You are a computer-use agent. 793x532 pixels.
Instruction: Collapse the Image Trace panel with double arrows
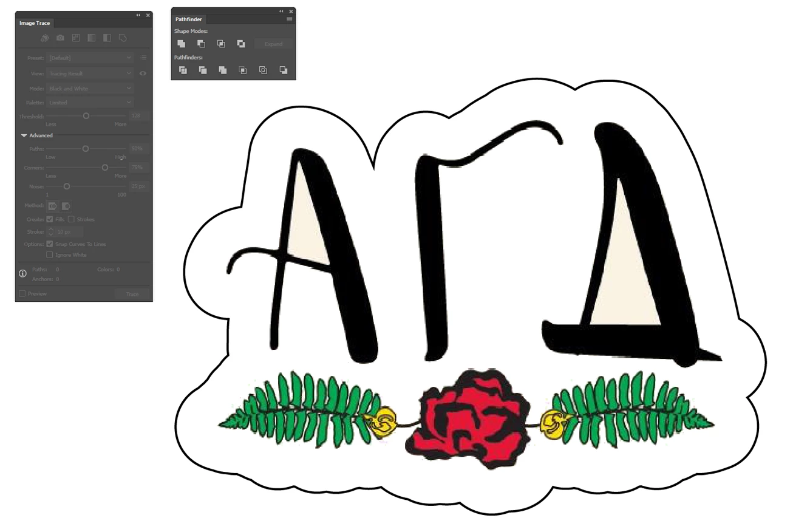138,15
